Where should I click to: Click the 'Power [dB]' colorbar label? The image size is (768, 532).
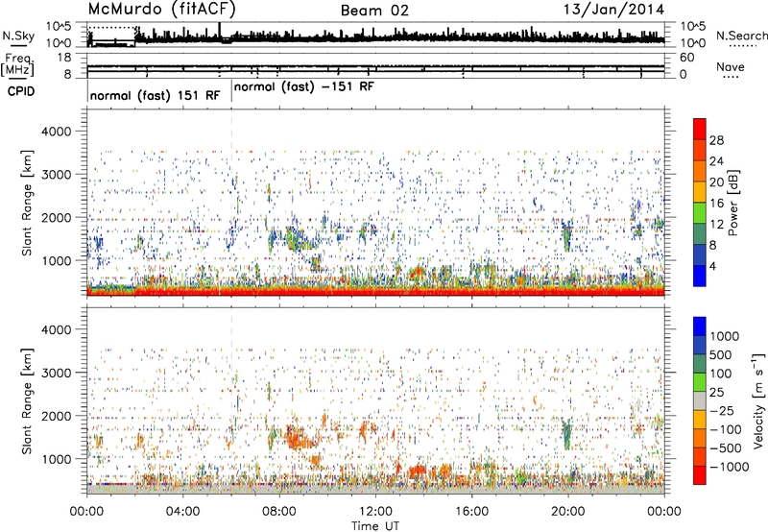pyautogui.click(x=732, y=203)
